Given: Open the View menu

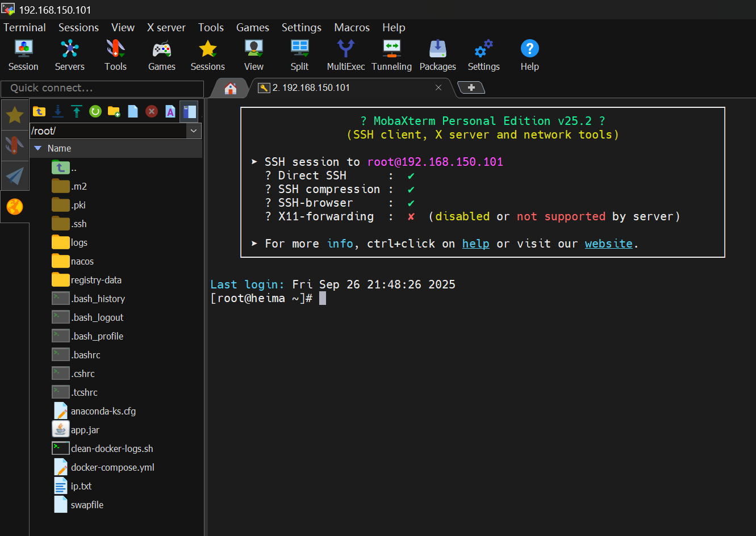Looking at the screenshot, I should pyautogui.click(x=123, y=27).
